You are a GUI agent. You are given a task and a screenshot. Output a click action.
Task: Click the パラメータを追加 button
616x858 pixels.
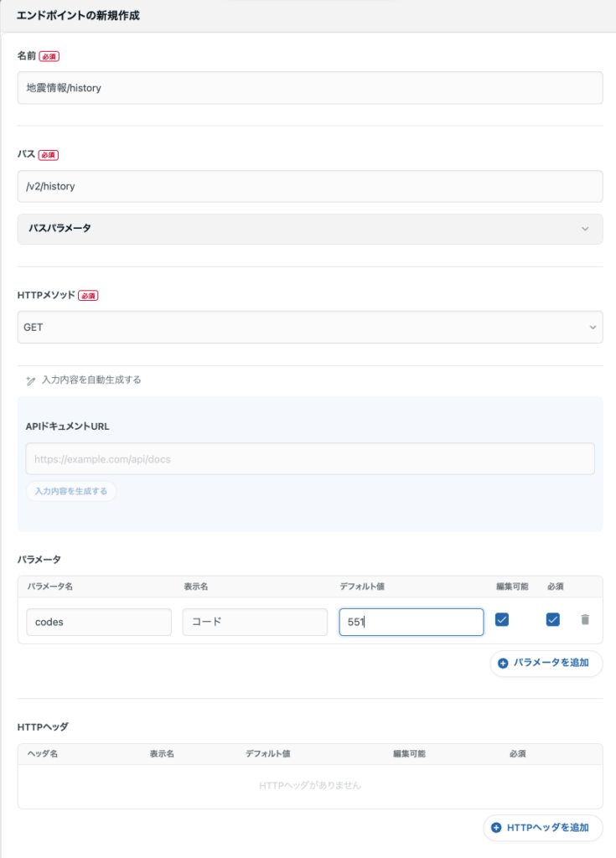(x=546, y=663)
